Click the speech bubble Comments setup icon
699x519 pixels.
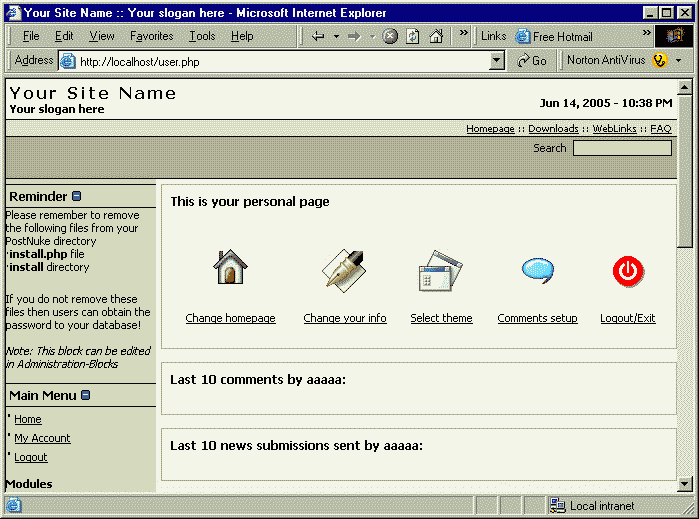click(537, 270)
